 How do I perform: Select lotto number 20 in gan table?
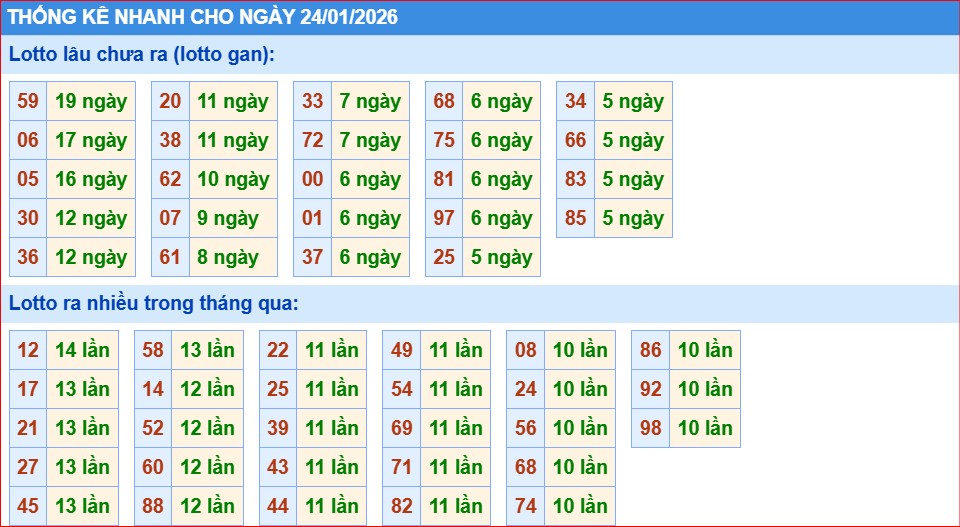170,101
